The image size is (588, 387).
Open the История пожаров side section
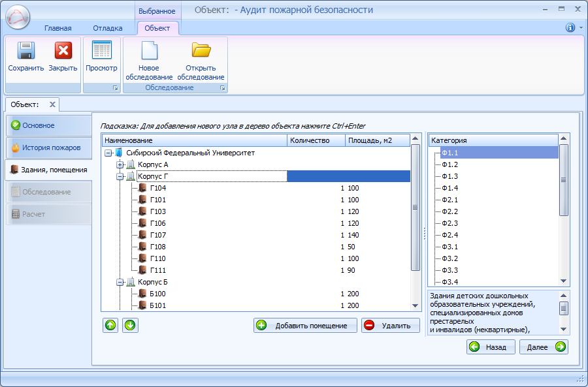click(49, 147)
